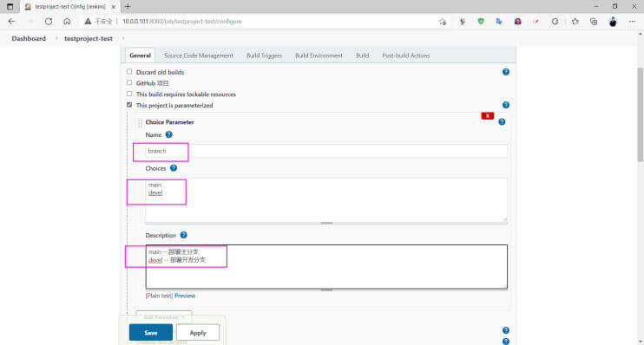Viewport: 644px width, 345px height.
Task: Open the browser settings ellipsis menu
Action: (x=632, y=22)
